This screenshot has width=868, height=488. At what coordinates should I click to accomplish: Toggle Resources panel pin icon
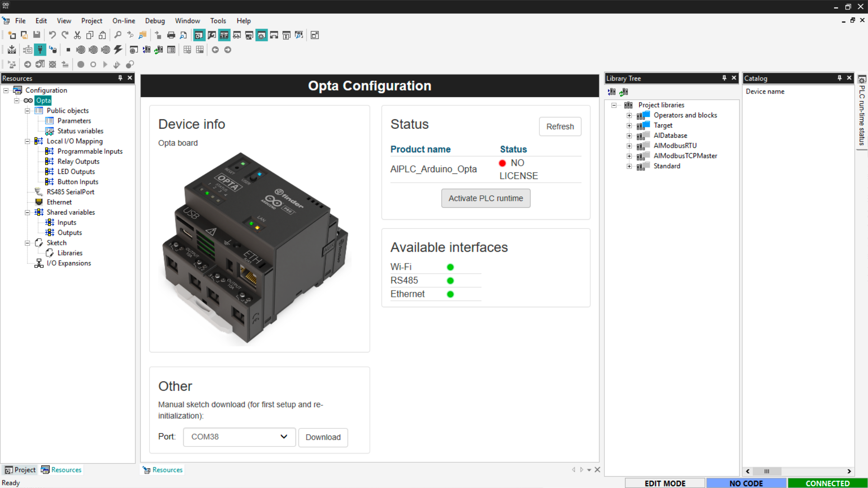pyautogui.click(x=120, y=78)
